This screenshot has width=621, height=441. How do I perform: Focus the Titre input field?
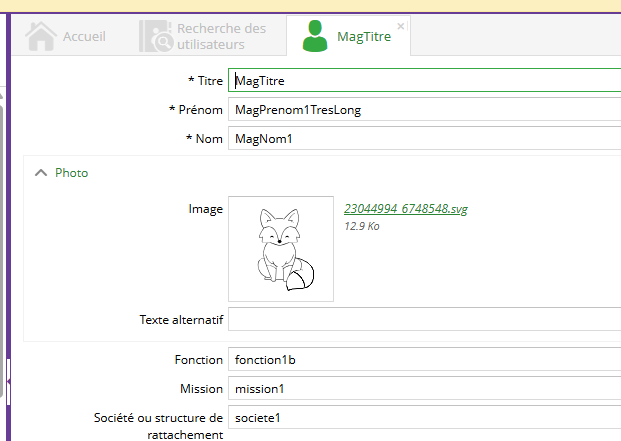424,81
